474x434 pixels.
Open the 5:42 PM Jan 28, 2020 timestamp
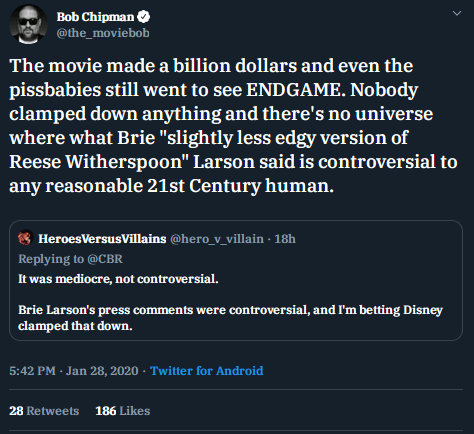point(74,371)
